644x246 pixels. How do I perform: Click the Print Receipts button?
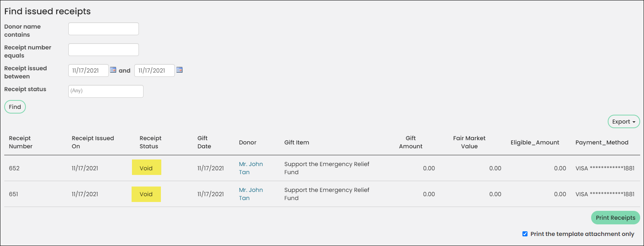615,218
